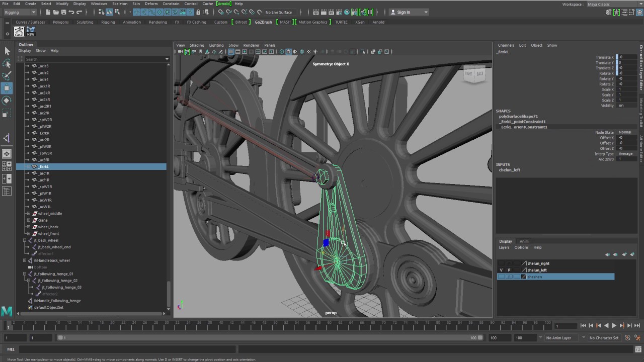Click the Play forwards button
644x362 pixels.
[614, 326]
